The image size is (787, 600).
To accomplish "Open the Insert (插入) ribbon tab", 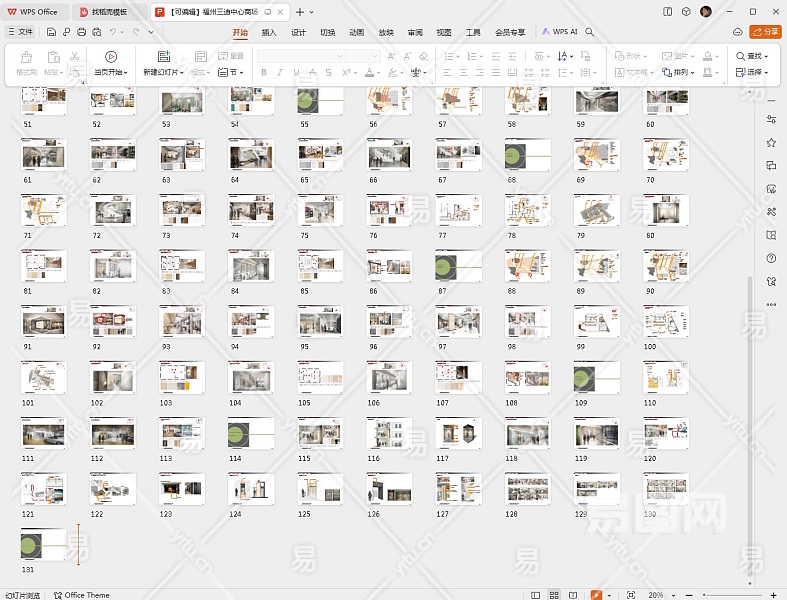I will coord(269,32).
